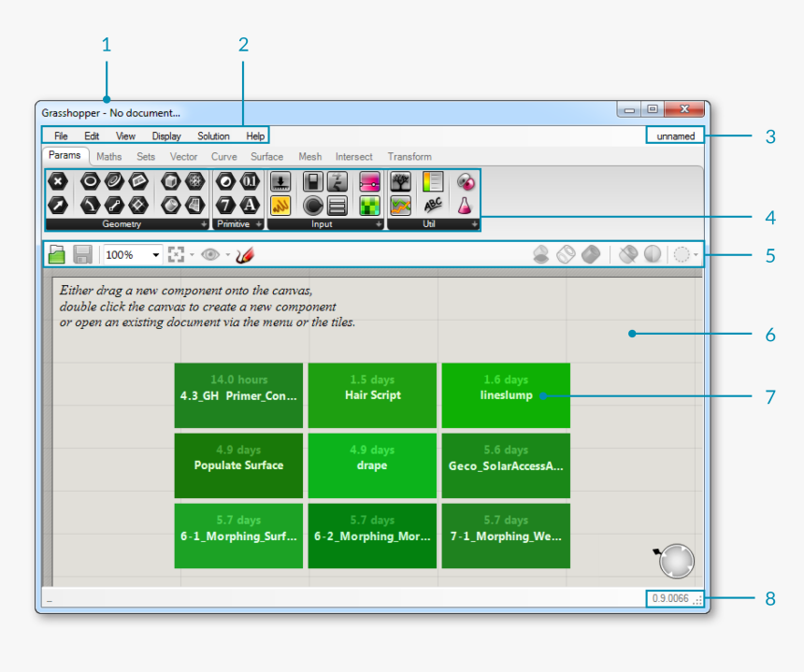
Task: Select the Sketch pen tool in canvas toolbar
Action: [245, 254]
